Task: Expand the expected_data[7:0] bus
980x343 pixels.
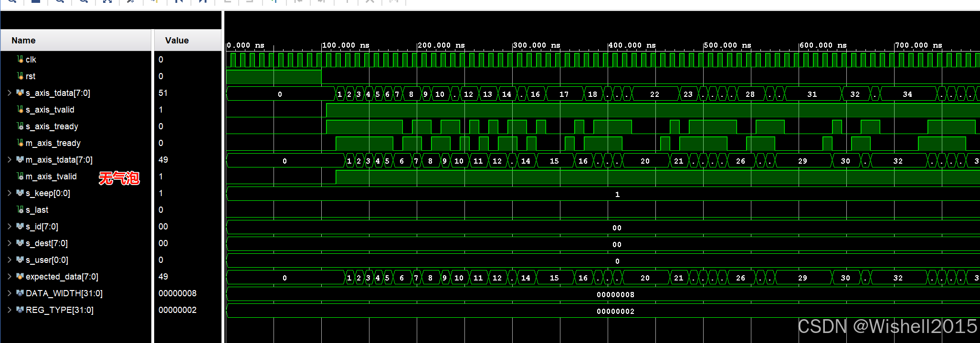Action: click(9, 276)
